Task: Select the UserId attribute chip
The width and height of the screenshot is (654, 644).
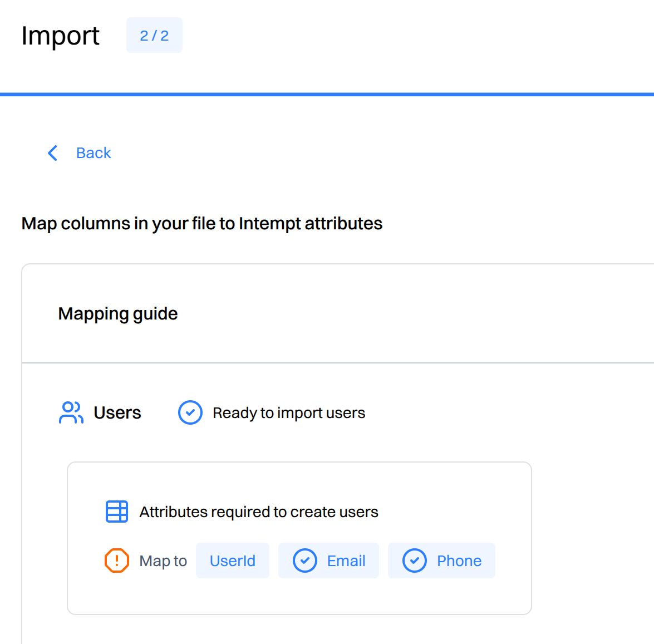Action: coord(232,560)
